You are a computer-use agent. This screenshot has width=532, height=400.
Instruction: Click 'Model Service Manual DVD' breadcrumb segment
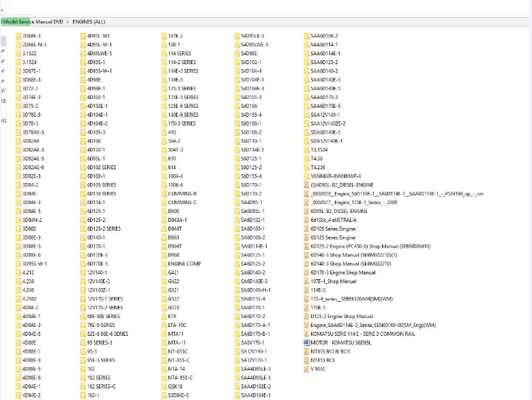[33, 22]
